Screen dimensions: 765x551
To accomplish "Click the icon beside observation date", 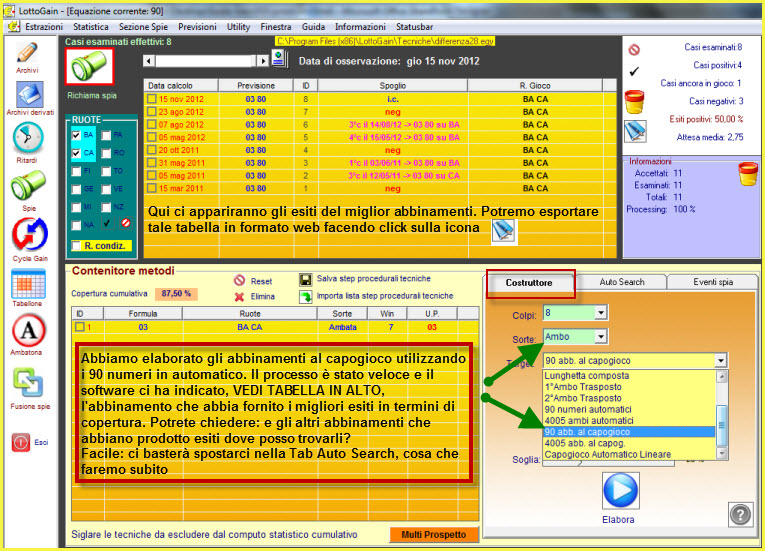I will click(x=280, y=59).
